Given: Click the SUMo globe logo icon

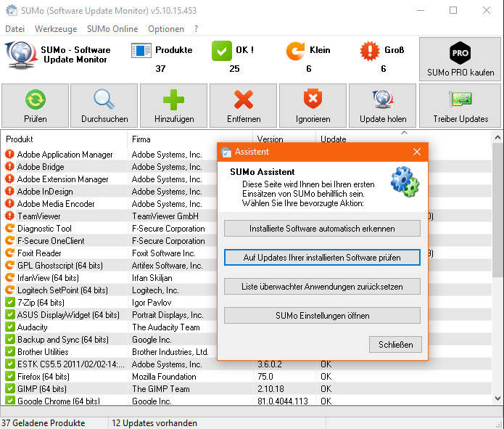Looking at the screenshot, I should 21,54.
